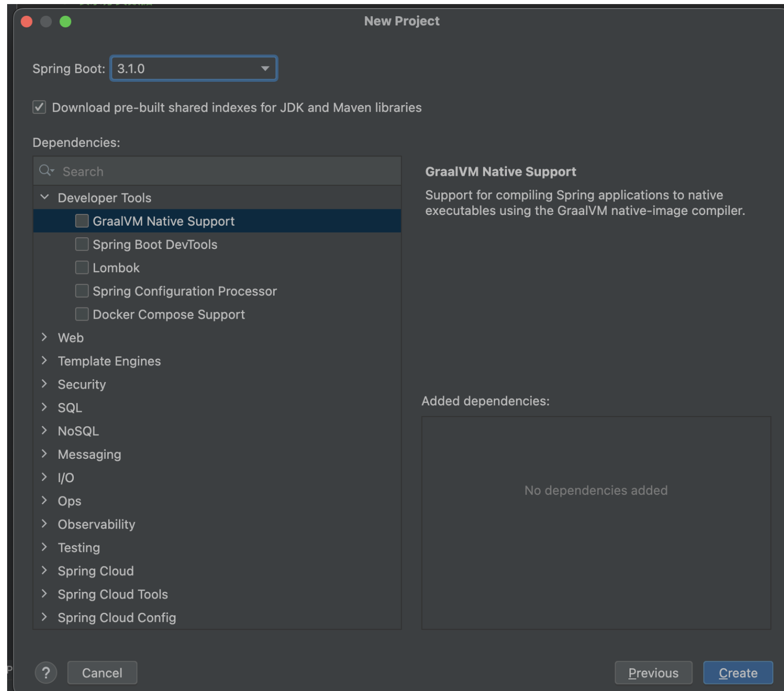The height and width of the screenshot is (691, 784).
Task: Expand the Security category chevron
Action: [x=45, y=384]
